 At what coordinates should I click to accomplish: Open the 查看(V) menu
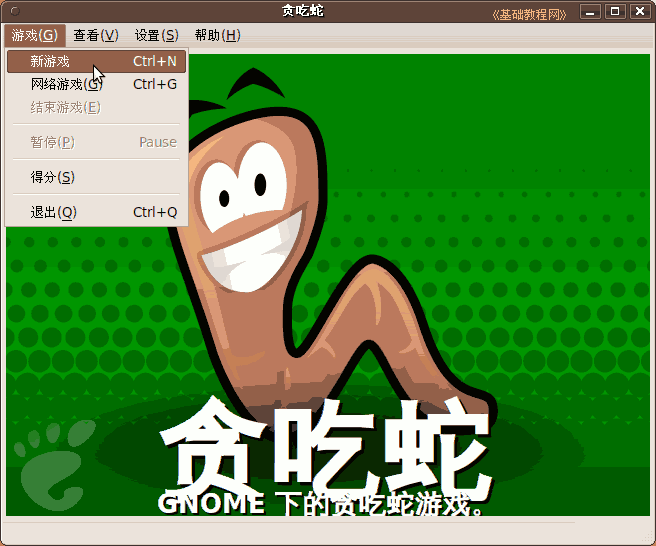coord(96,35)
